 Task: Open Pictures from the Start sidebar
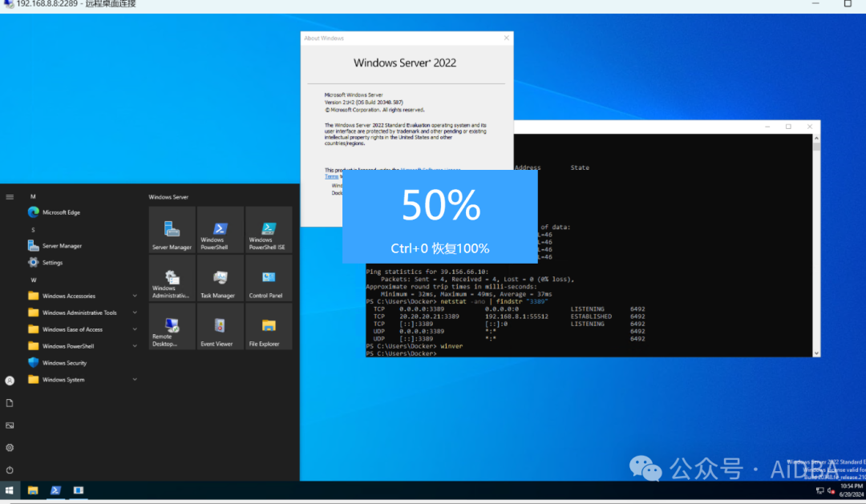click(10, 425)
